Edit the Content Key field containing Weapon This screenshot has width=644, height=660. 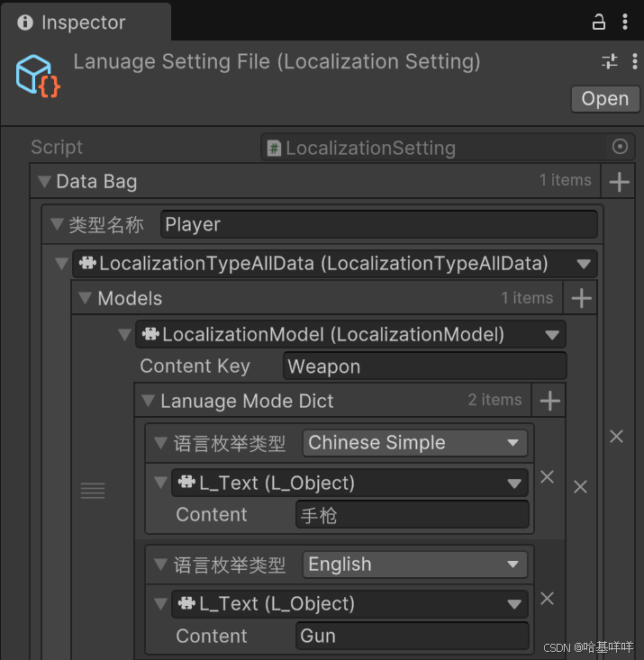[x=424, y=366]
